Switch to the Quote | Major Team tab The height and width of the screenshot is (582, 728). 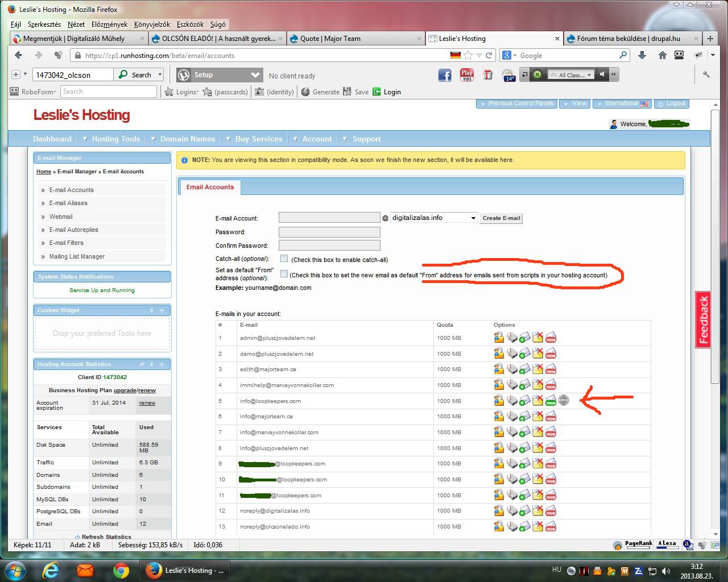[355, 39]
